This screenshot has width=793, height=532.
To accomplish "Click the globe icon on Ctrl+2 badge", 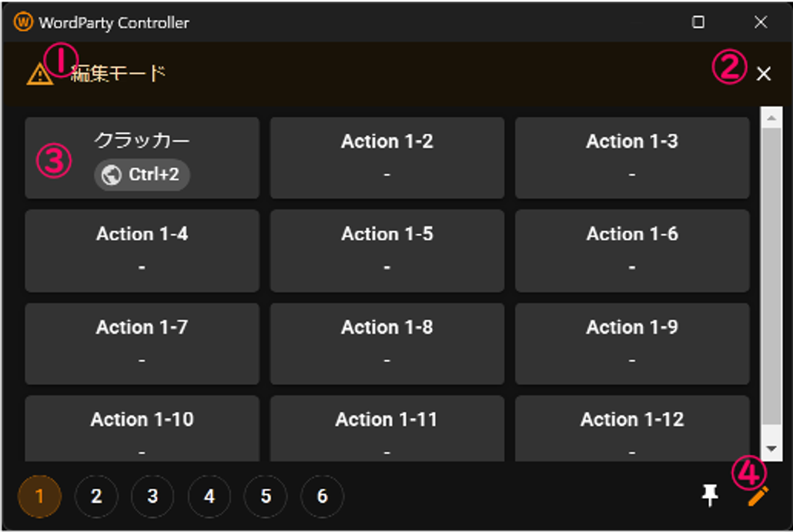I will pyautogui.click(x=112, y=176).
